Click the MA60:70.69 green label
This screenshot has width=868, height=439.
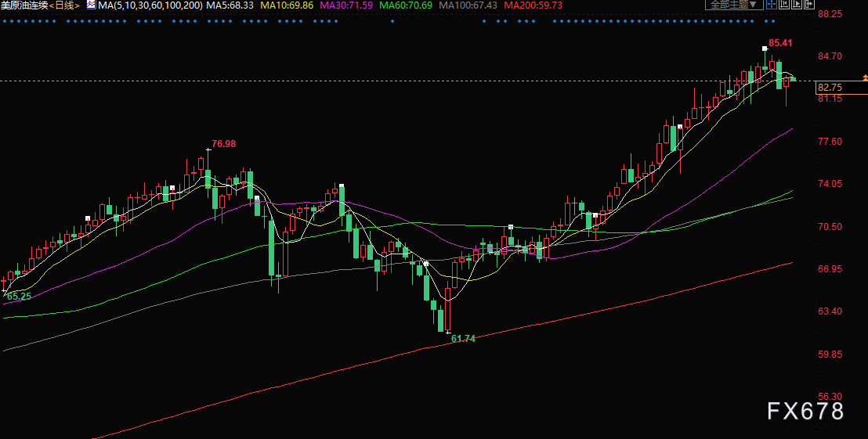pos(406,5)
